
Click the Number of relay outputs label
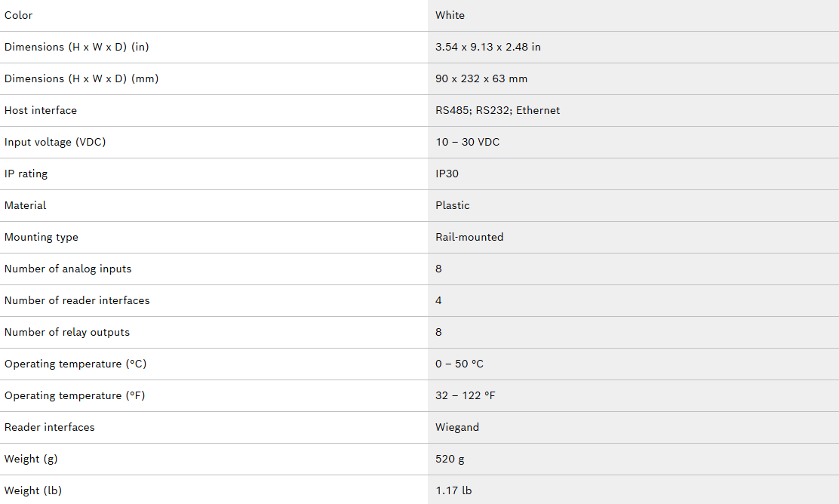click(x=67, y=332)
